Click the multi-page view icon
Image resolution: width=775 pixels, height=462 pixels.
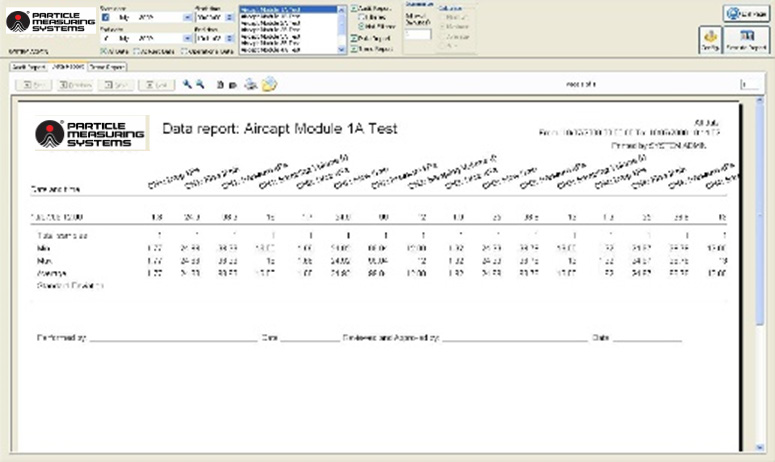(233, 85)
